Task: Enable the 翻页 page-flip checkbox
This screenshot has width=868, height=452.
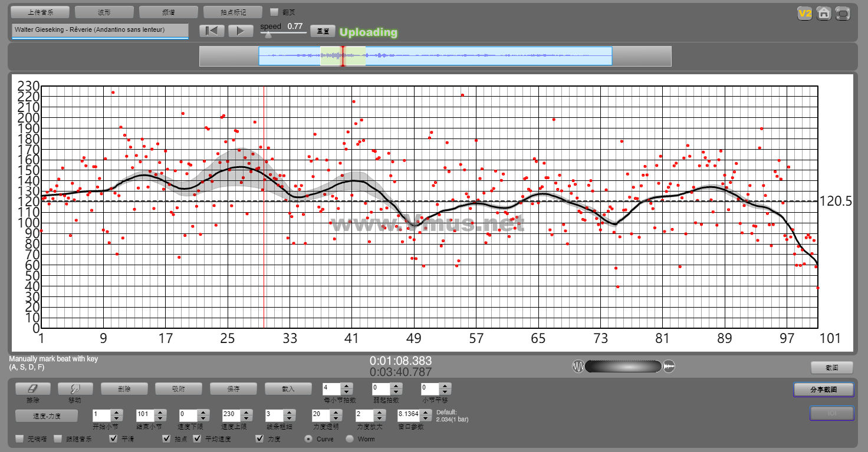Action: [274, 12]
